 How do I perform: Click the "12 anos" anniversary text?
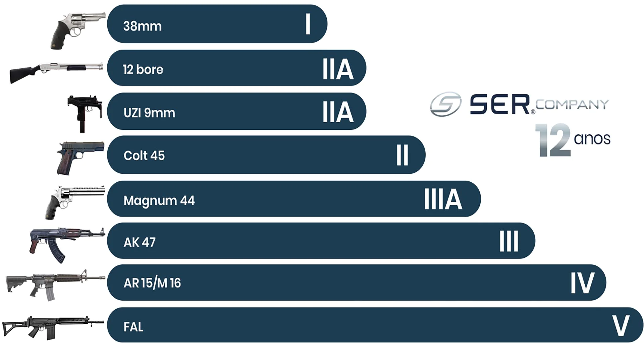tap(573, 140)
